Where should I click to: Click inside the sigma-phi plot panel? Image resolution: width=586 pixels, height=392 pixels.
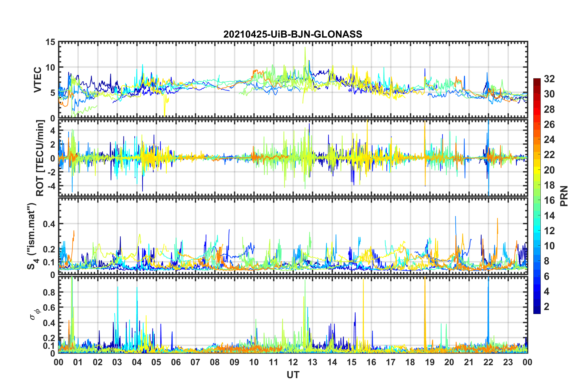pos(293,315)
